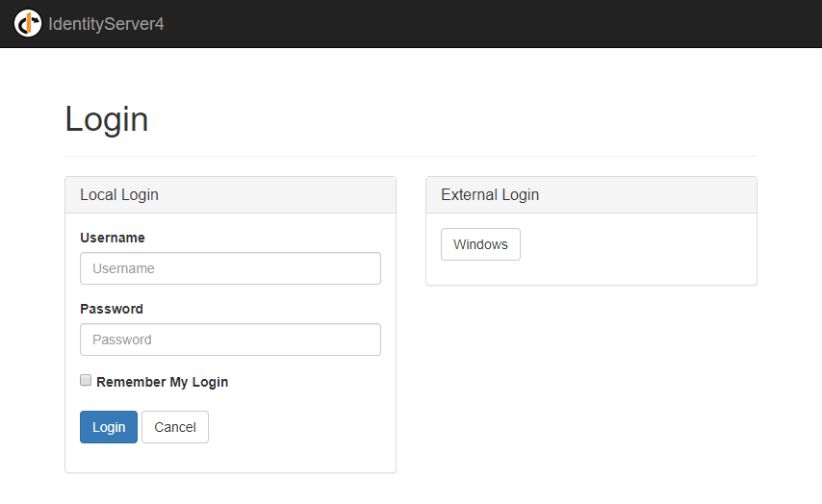Focus the Password input field
Image resolution: width=822 pixels, height=504 pixels.
point(230,340)
